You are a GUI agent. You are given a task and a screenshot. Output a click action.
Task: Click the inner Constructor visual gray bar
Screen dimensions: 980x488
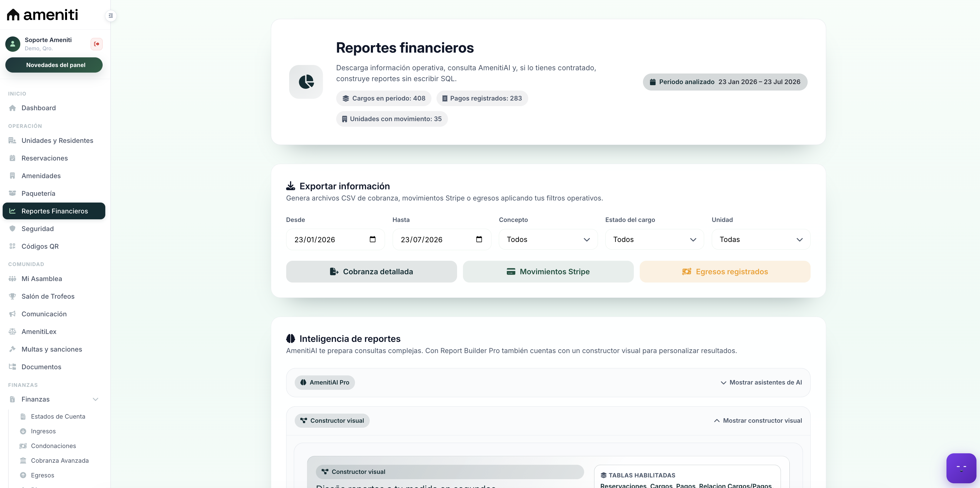pos(450,472)
